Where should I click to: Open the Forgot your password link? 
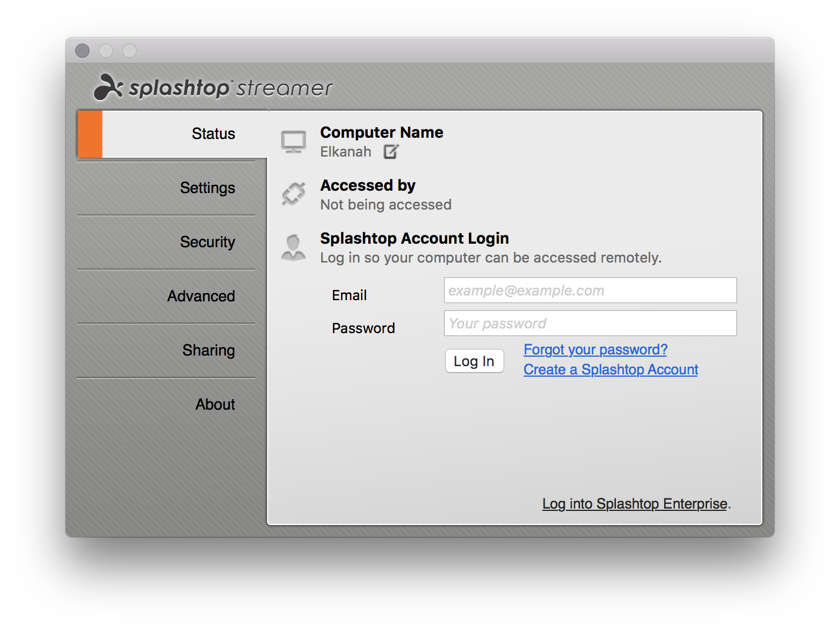pyautogui.click(x=595, y=350)
